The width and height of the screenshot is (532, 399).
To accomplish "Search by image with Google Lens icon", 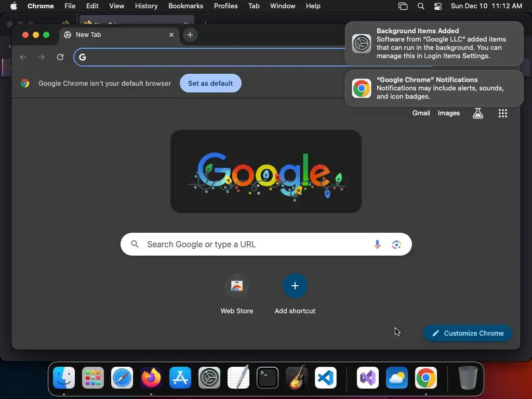I will pos(396,244).
